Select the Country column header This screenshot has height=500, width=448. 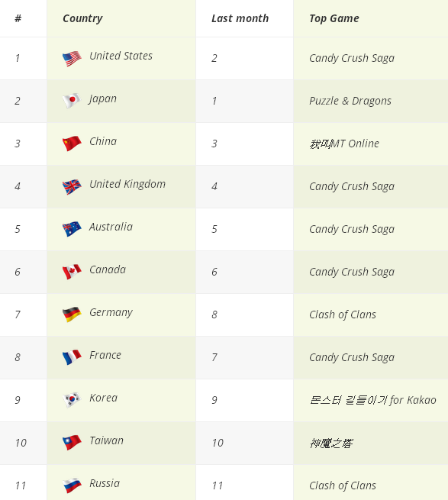pos(82,18)
